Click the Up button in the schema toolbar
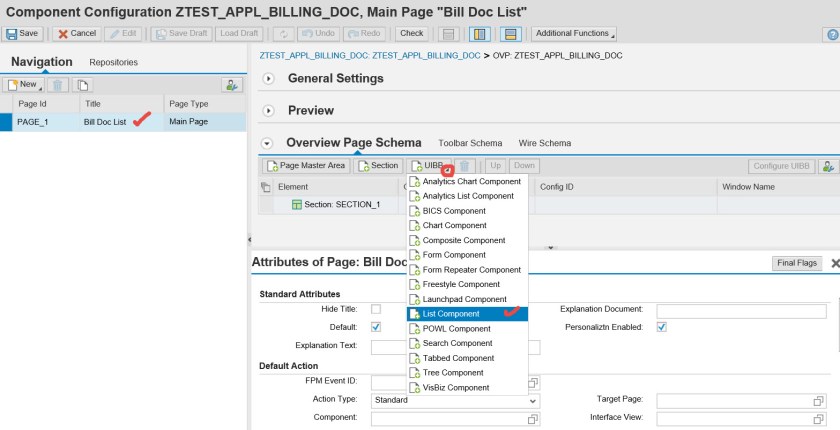This screenshot has height=430, width=840. 496,166
